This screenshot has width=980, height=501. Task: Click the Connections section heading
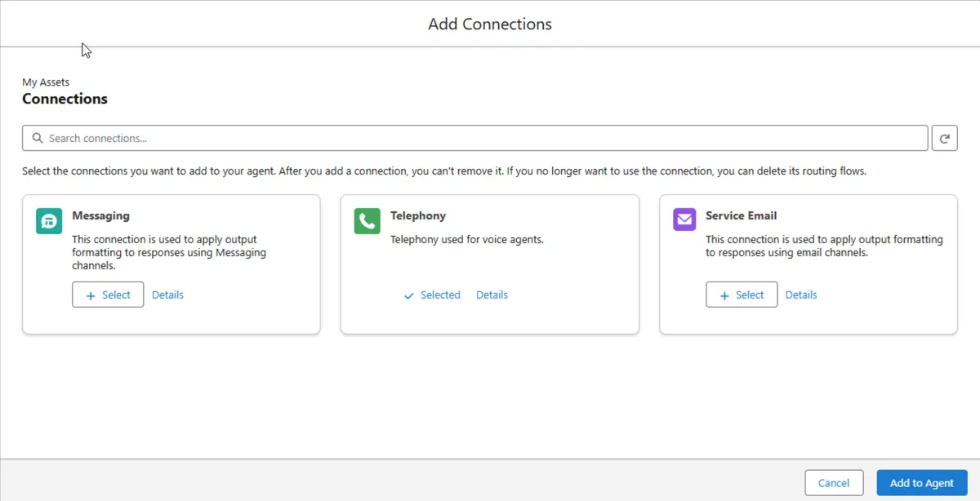click(65, 99)
